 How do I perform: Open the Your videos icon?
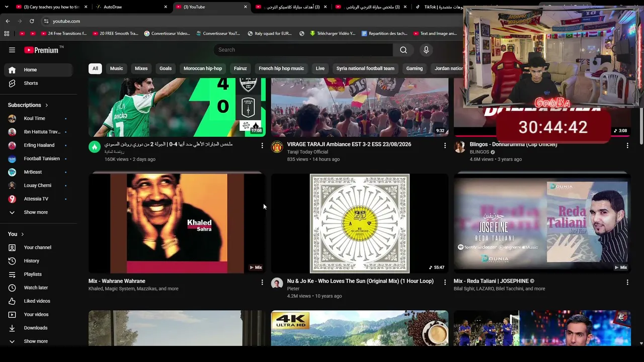[x=12, y=314]
